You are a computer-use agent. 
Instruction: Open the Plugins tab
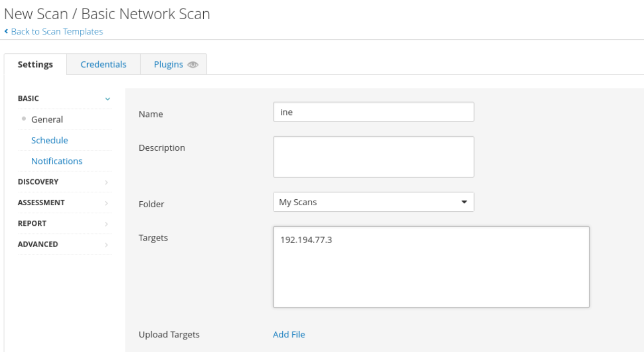168,65
